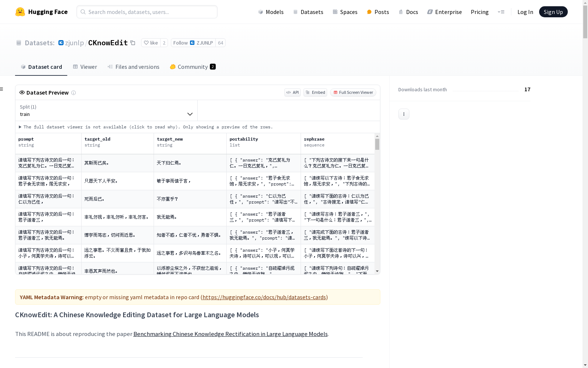Click Downloads last month value 17

coord(527,89)
